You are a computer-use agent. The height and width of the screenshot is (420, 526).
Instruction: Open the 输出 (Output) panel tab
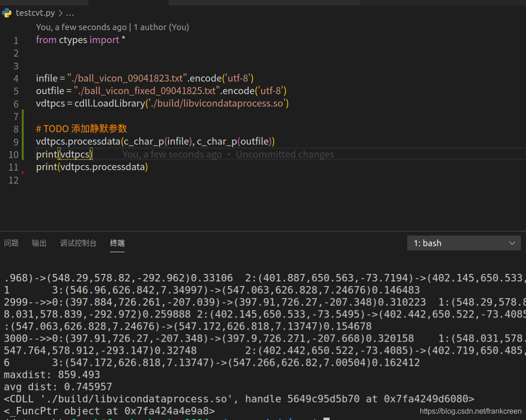[39, 242]
